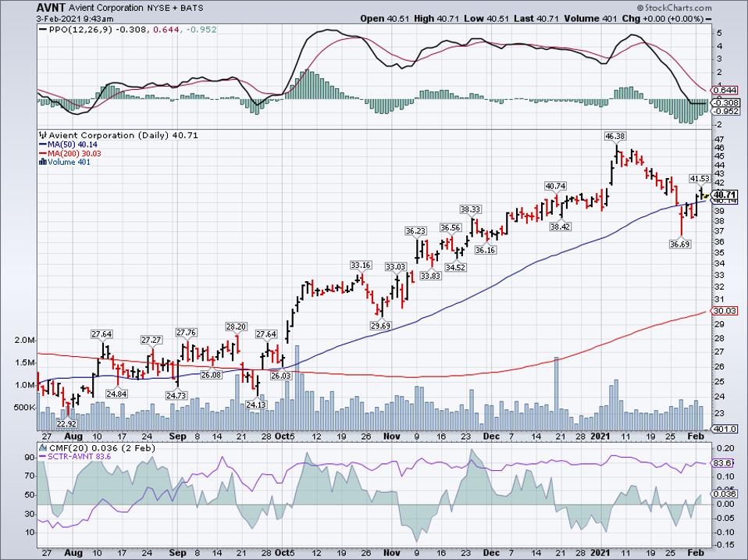Viewport: 748px width, 560px height.
Task: Click the green -0.952 histogram value in the PPO legend
Action: 201,30
